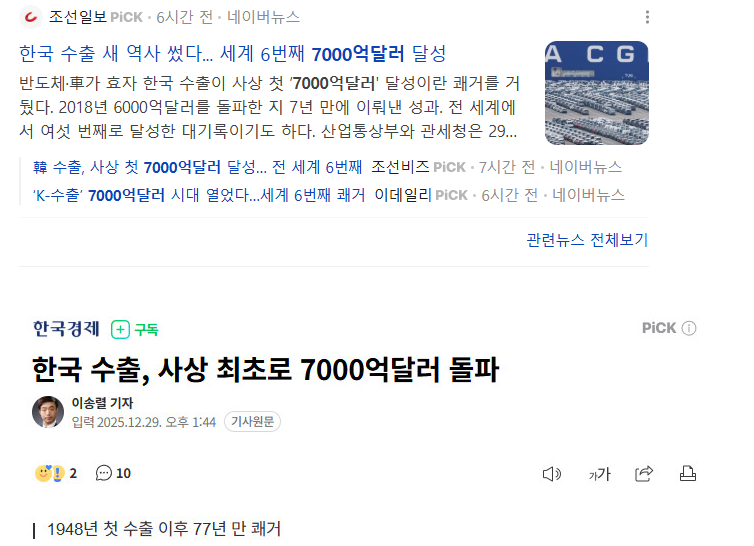Screen dimensions: 754x546
Task: Open headline 한국 수출 새 역사 썼다
Action: pyautogui.click(x=233, y=53)
